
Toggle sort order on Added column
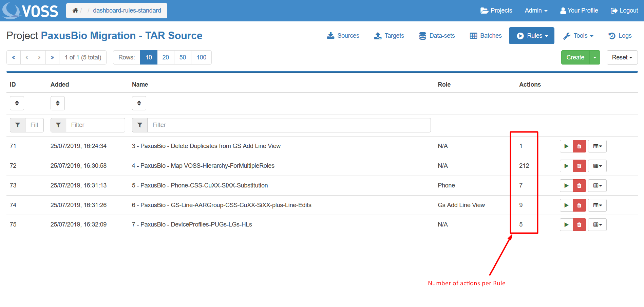tap(58, 103)
